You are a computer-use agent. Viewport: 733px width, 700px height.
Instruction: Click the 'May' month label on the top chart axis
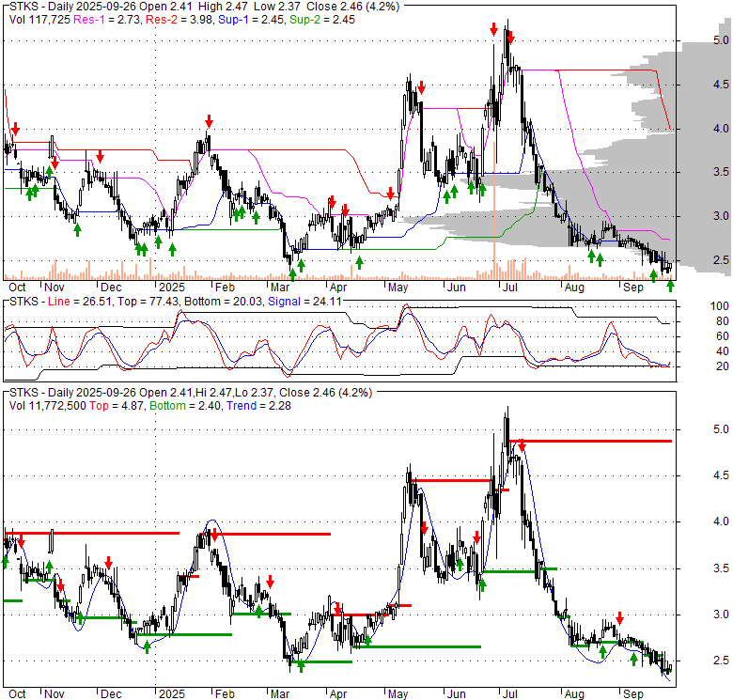398,287
